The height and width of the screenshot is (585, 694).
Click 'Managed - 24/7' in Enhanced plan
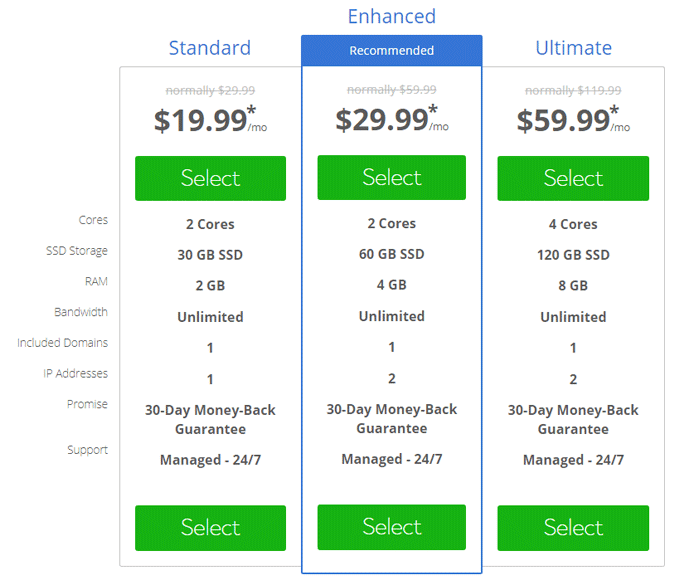[x=392, y=459]
